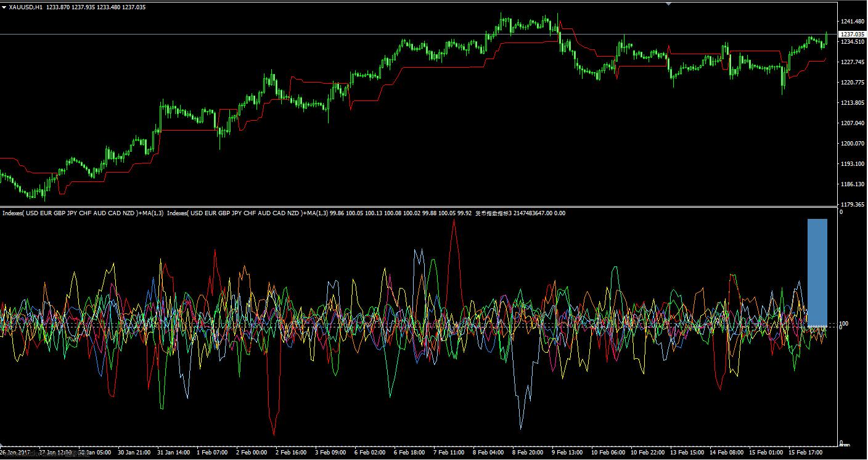Click the XAUUSD,H1 chart title text
The height and width of the screenshot is (460, 868).
[25, 7]
